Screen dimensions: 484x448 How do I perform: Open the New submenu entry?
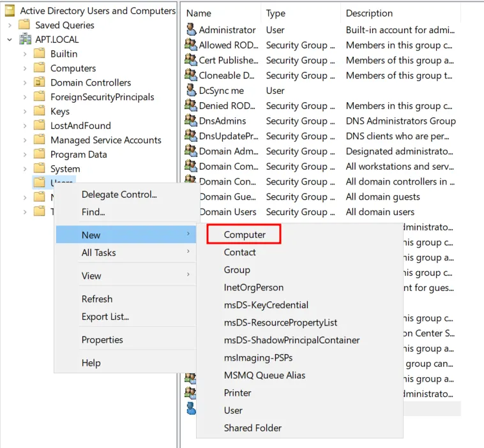(x=126, y=235)
